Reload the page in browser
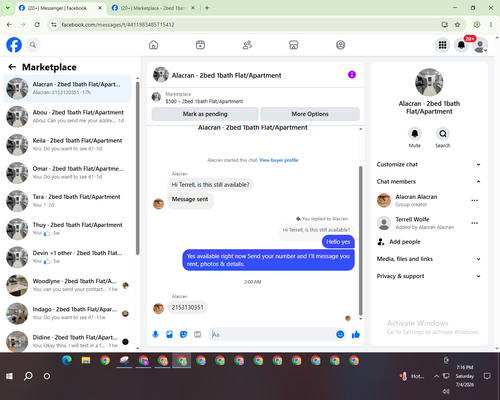This screenshot has width=500, height=400. (x=37, y=24)
